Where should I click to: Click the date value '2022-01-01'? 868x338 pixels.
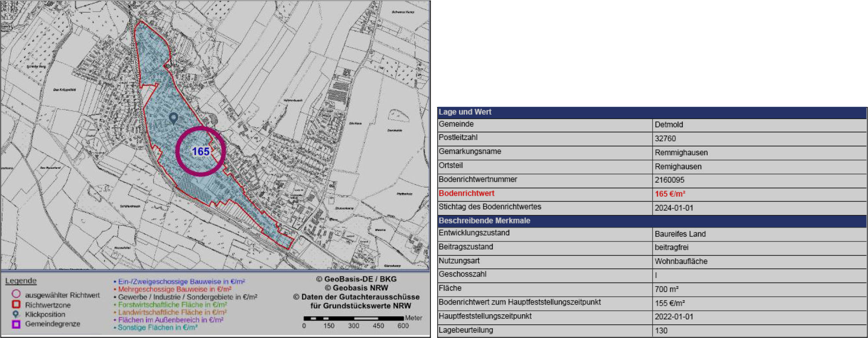coord(674,316)
